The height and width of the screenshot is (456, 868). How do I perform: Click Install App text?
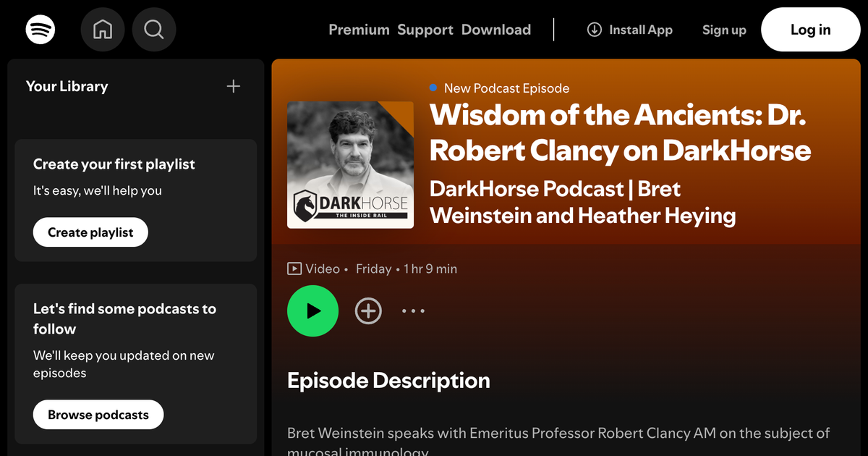(x=641, y=30)
